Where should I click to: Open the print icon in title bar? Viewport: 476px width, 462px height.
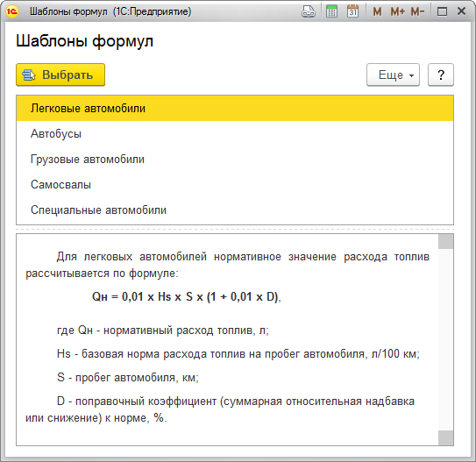pos(309,11)
